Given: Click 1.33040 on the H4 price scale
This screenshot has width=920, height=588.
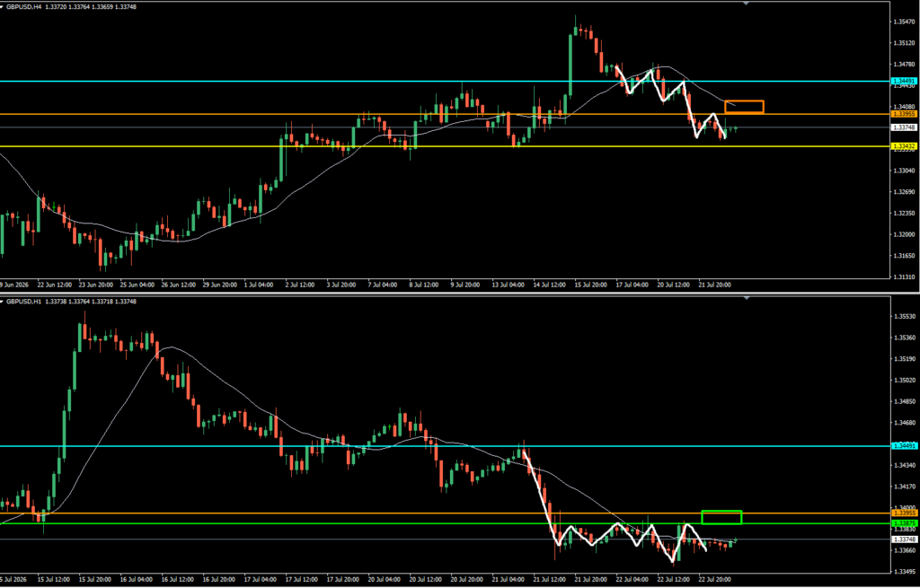Looking at the screenshot, I should point(904,171).
